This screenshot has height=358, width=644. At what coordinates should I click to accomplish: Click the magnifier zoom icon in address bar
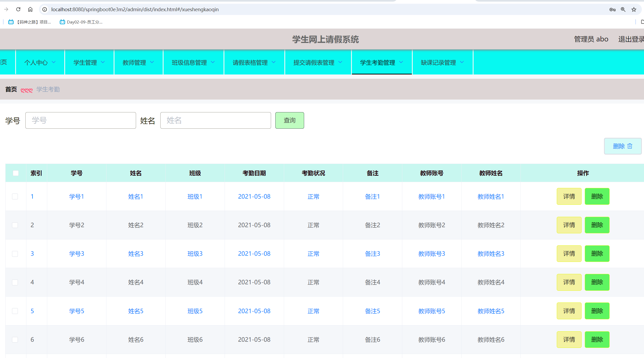coord(623,9)
